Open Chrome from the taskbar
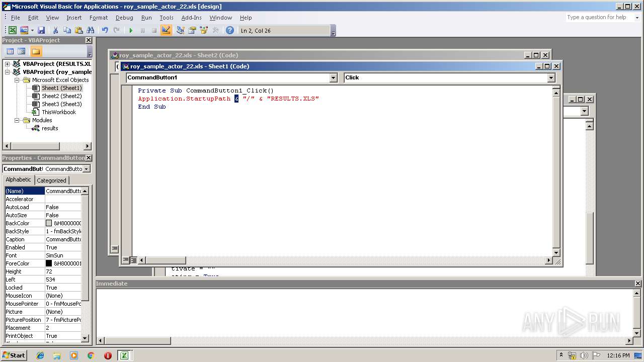This screenshot has height=362, width=644. (91, 355)
